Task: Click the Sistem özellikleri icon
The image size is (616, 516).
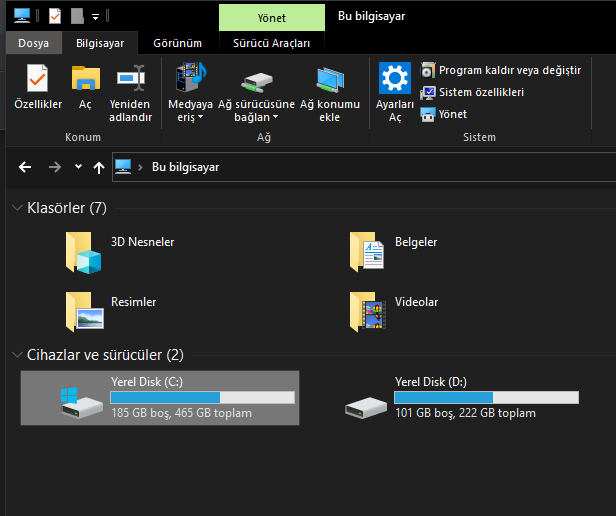Action: 428,93
